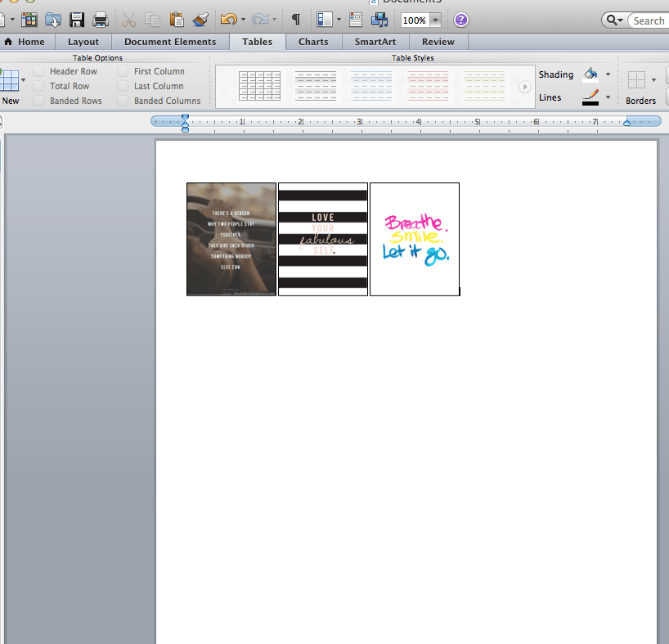This screenshot has width=669, height=644.
Task: Click the search magnifier icon
Action: [612, 20]
